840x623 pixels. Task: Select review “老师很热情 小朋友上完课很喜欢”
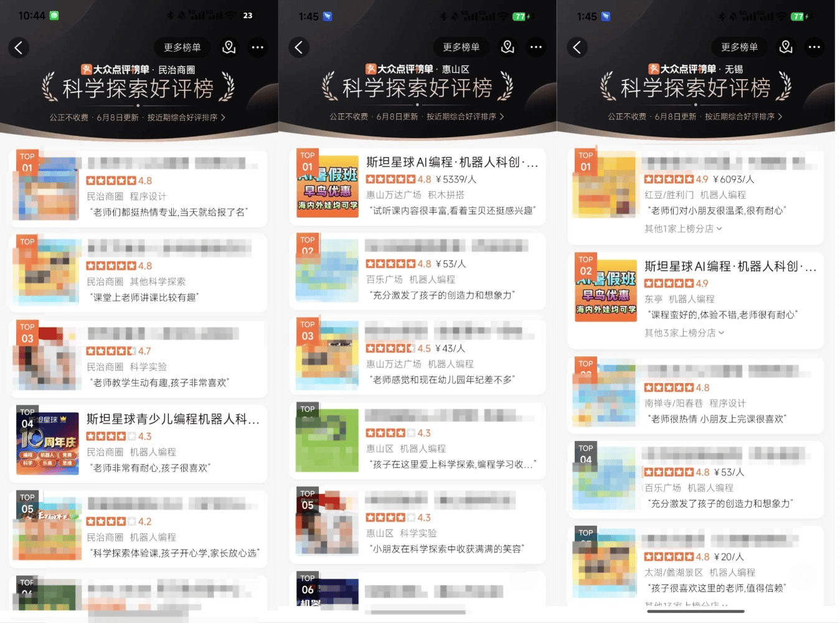pos(717,419)
